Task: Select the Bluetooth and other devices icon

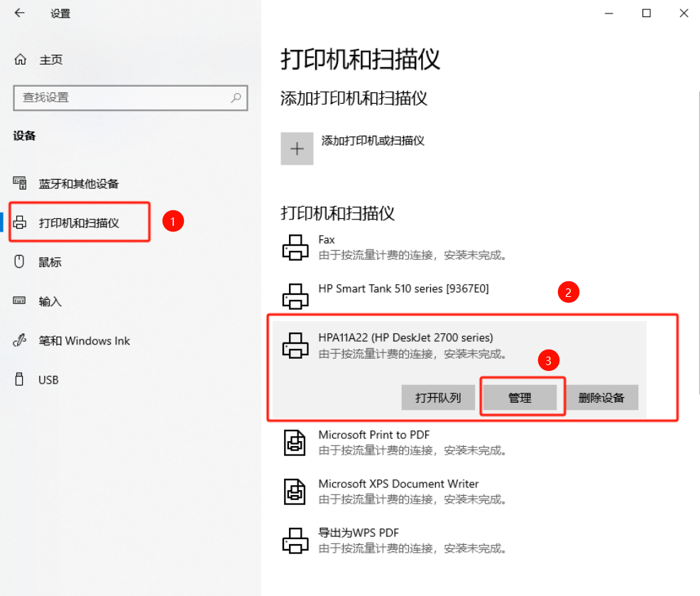Action: point(20,183)
